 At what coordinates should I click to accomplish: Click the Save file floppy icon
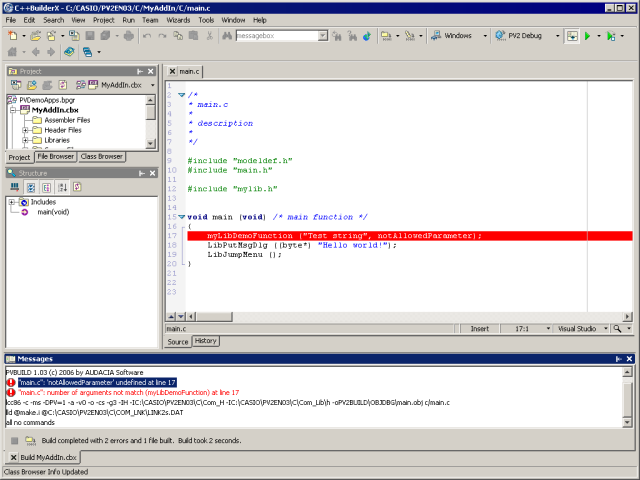(90, 36)
